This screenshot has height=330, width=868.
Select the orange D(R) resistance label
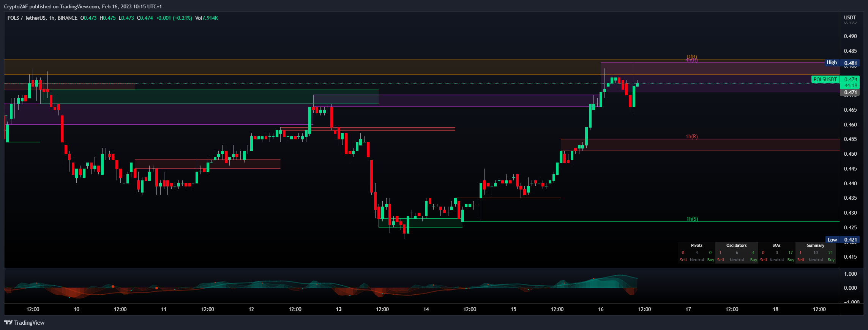[x=692, y=57]
